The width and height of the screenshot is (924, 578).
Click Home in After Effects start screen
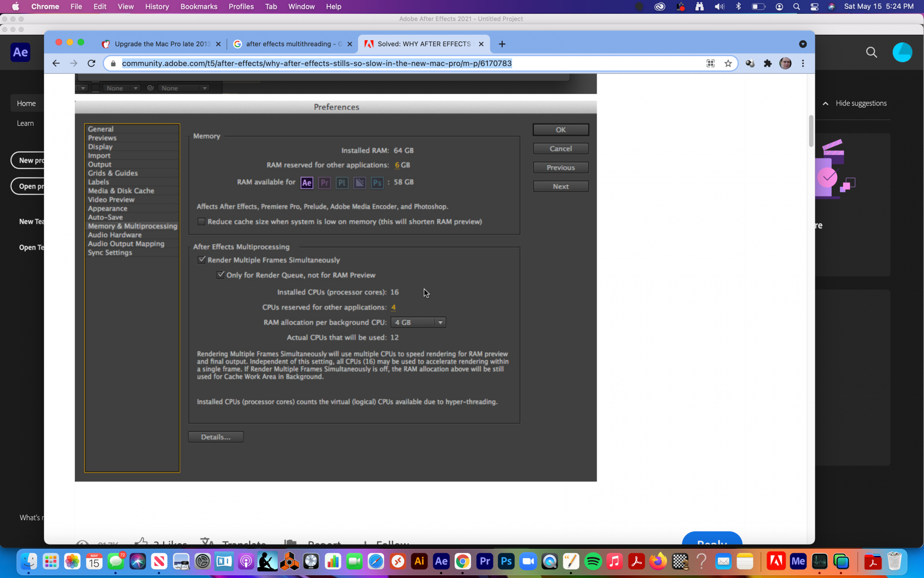pyautogui.click(x=26, y=104)
